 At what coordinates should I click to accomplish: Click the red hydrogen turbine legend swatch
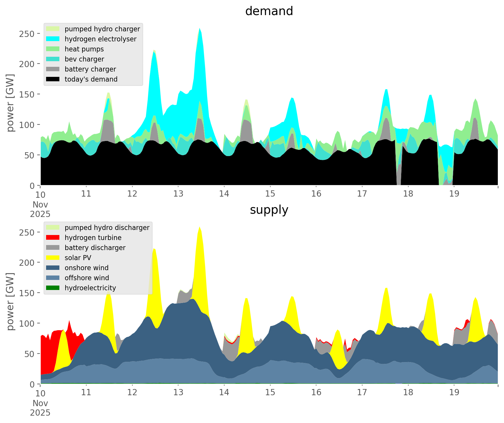pos(53,238)
